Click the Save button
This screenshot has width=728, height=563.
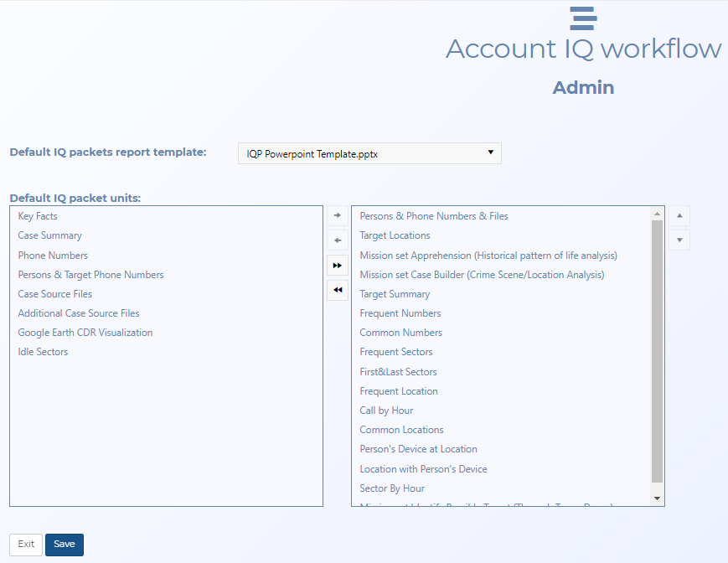[64, 544]
